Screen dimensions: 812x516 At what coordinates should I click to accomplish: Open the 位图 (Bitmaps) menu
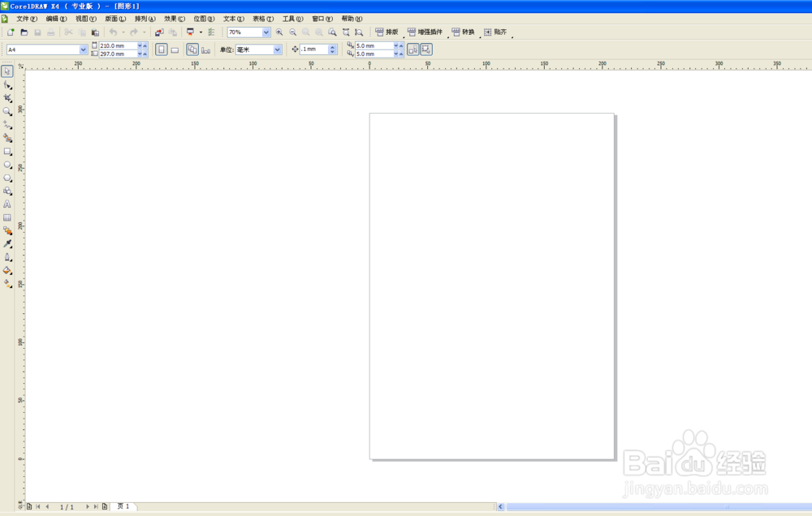(x=204, y=19)
